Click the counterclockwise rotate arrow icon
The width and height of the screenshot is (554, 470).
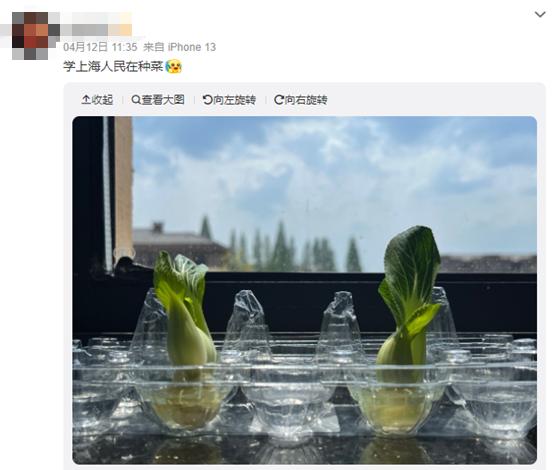tap(207, 100)
